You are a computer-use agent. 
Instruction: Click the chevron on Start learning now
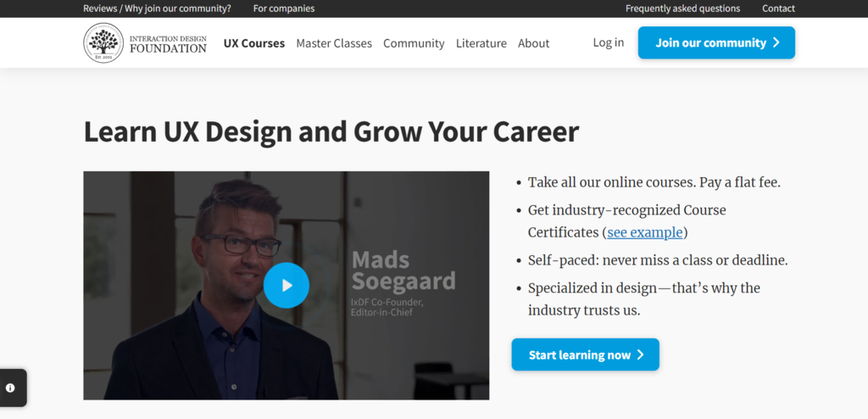[x=641, y=355]
